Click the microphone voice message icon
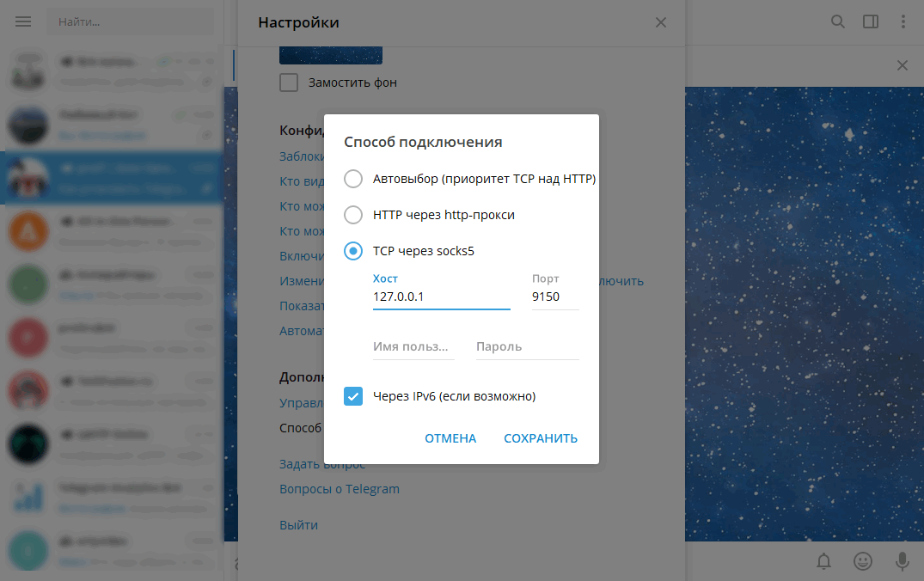The height and width of the screenshot is (581, 924). [902, 561]
